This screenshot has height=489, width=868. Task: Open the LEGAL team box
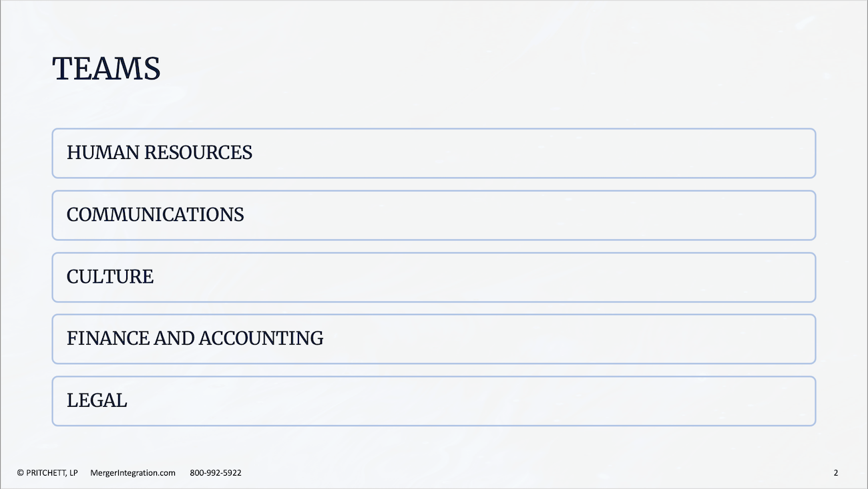pyautogui.click(x=434, y=401)
